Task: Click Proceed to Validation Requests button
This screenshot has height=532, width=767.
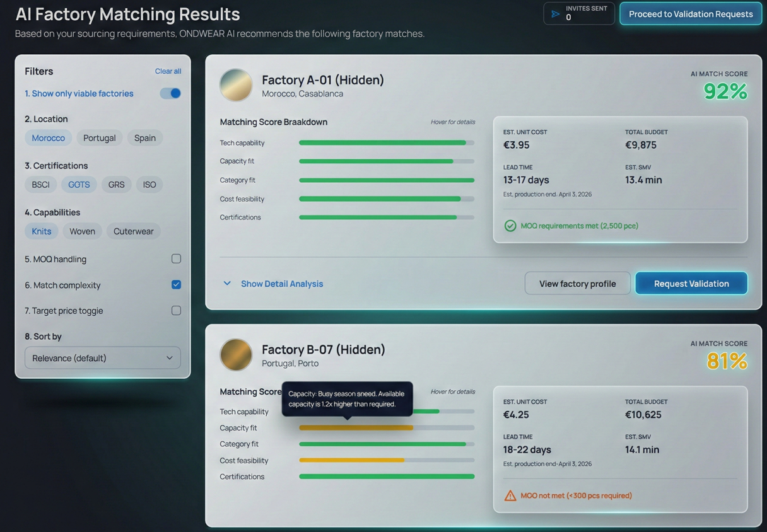Action: pos(690,14)
